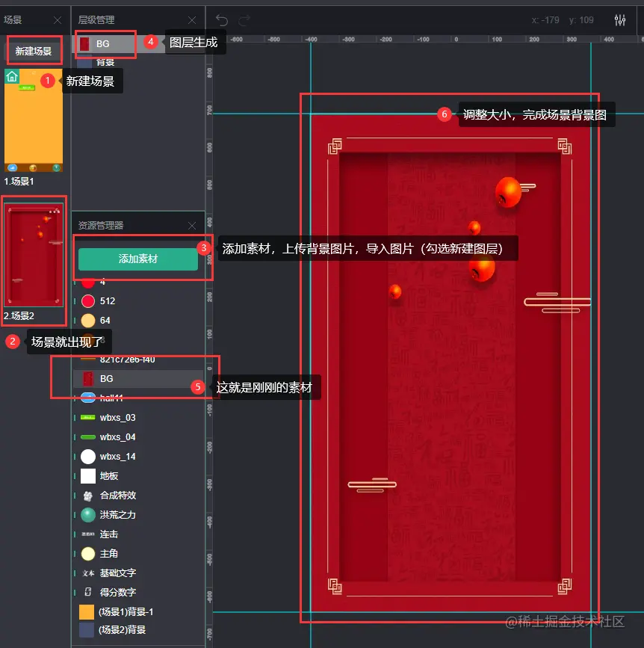Close the 层级管理 panel

[192, 20]
